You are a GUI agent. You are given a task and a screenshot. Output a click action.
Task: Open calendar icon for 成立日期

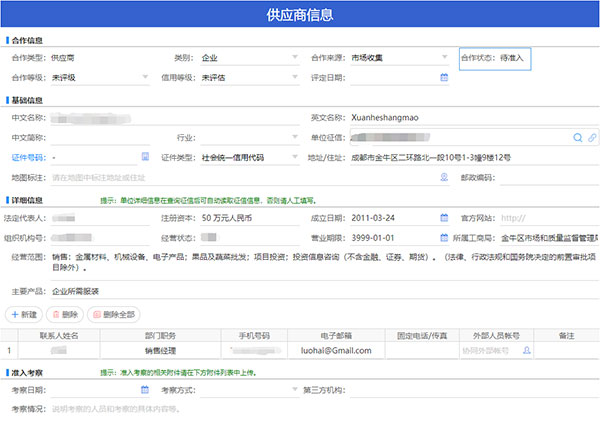coord(444,218)
